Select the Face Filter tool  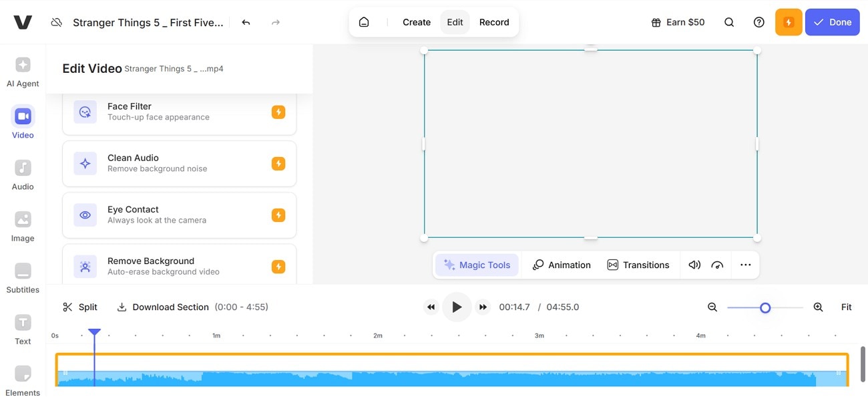click(x=179, y=112)
